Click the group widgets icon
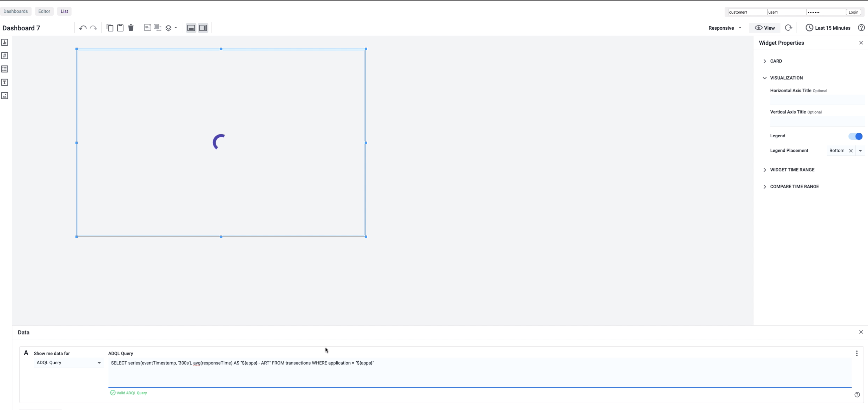Image resolution: width=868 pixels, height=410 pixels. [x=147, y=28]
